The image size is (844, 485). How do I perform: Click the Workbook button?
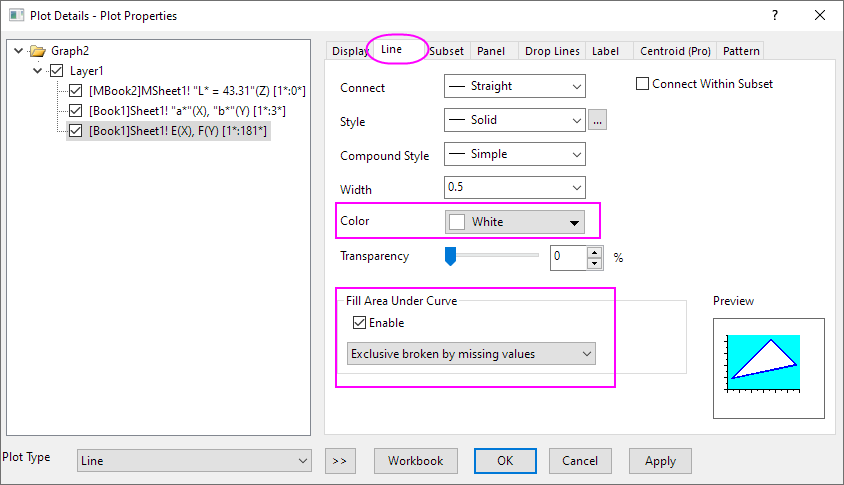point(415,461)
